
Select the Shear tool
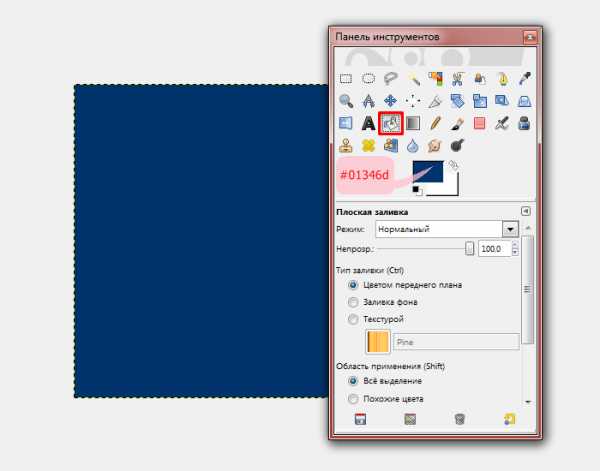click(502, 101)
